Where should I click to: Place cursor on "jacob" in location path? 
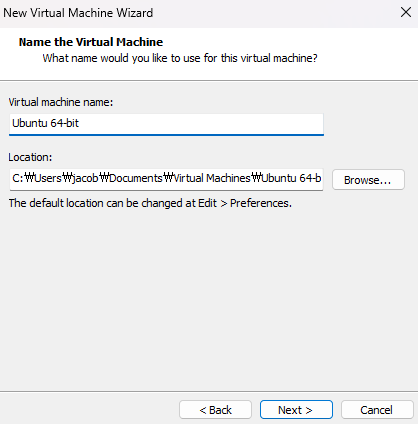[85, 178]
